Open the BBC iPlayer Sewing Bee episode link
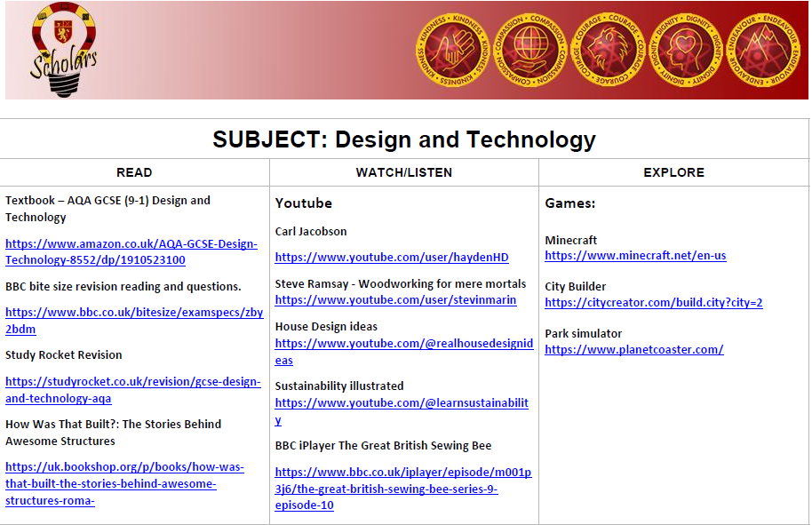Screen dimensions: 812x525 (x=403, y=489)
